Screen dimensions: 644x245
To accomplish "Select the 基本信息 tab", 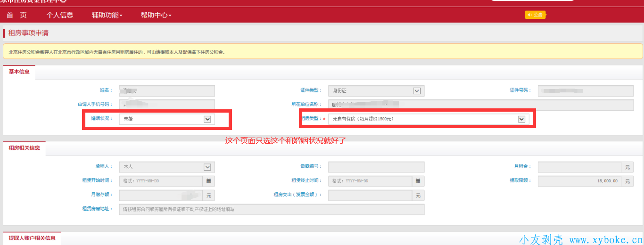I will [x=19, y=72].
